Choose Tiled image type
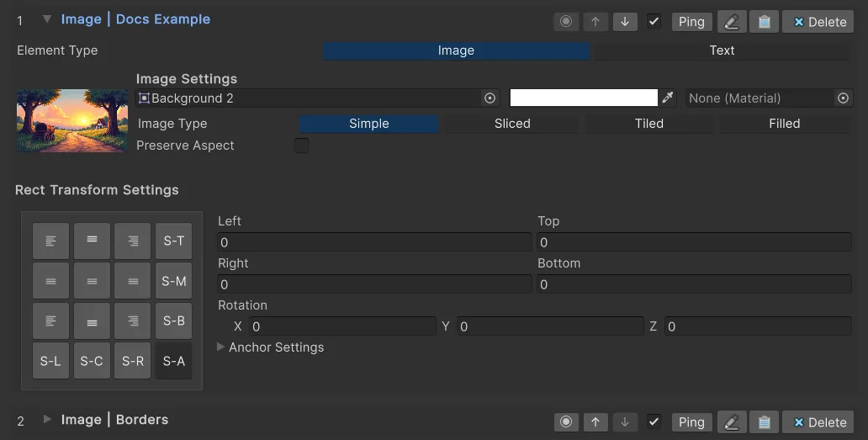The height and width of the screenshot is (440, 868). coord(648,124)
